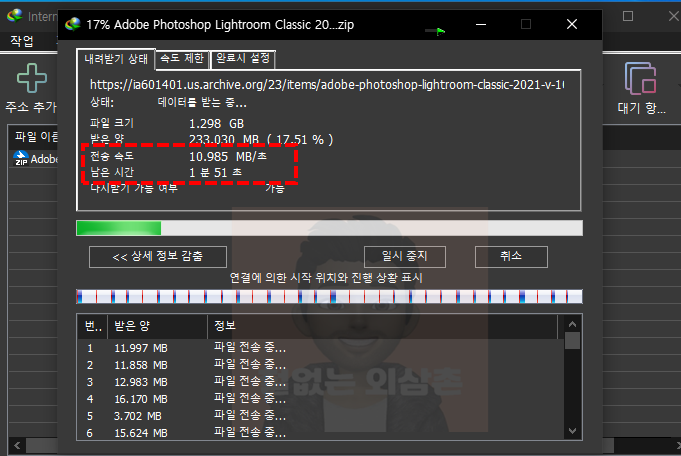Screen dimensions: 681x456
Task: Click the 정보 column header
Action: 382,326
